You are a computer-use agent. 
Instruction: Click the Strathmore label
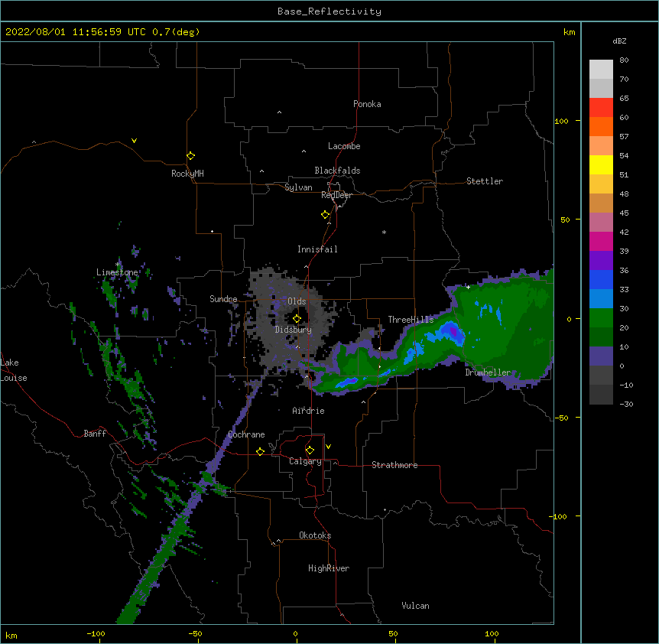[394, 465]
